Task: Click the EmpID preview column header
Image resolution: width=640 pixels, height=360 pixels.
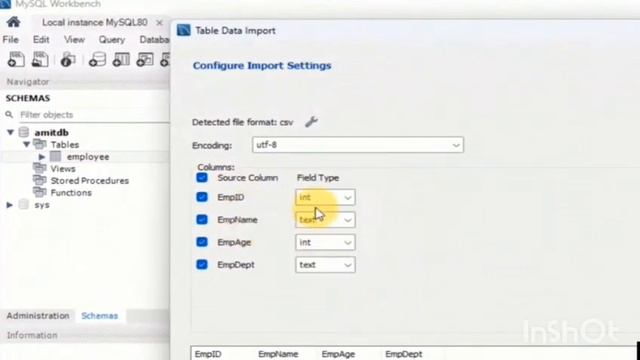Action: [208, 354]
